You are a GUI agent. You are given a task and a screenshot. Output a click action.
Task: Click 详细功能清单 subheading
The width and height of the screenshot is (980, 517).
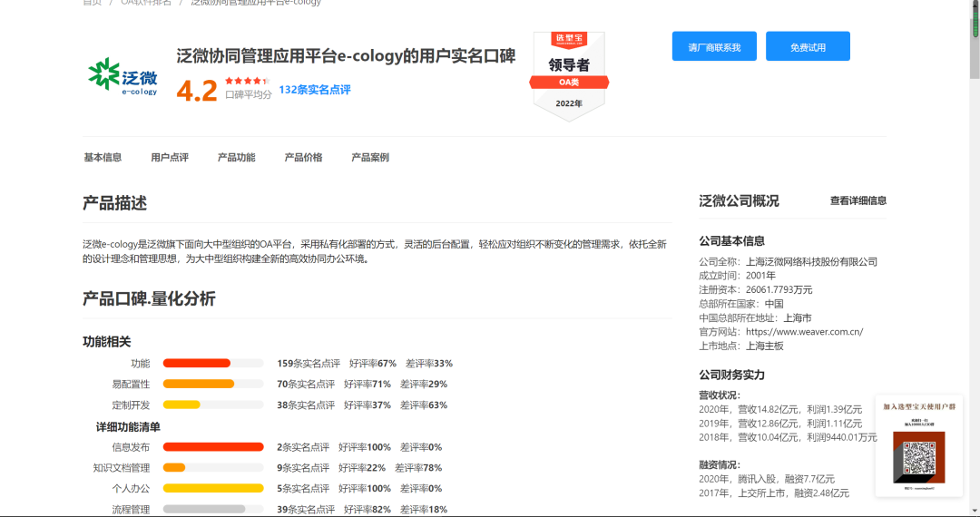coord(128,427)
